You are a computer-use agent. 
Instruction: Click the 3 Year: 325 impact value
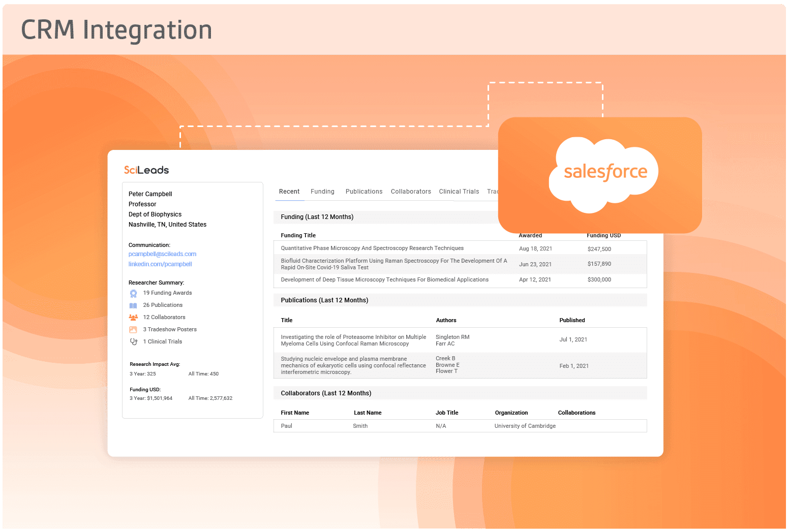point(142,374)
